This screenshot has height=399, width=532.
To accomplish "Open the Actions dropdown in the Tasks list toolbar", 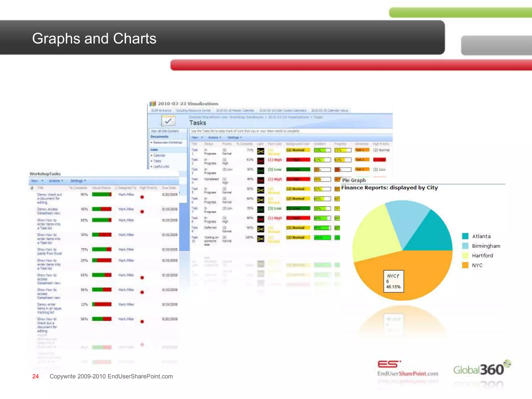I will [215, 137].
